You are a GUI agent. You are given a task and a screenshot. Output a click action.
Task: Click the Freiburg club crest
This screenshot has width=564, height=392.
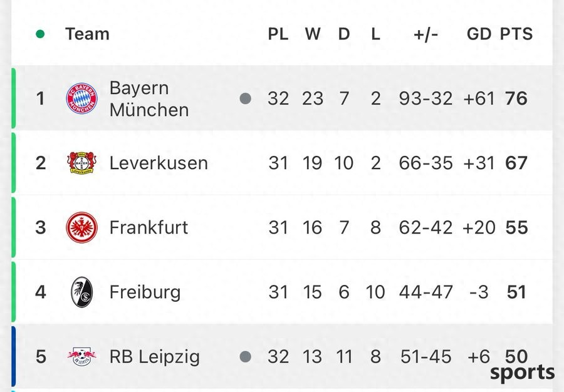pyautogui.click(x=81, y=292)
